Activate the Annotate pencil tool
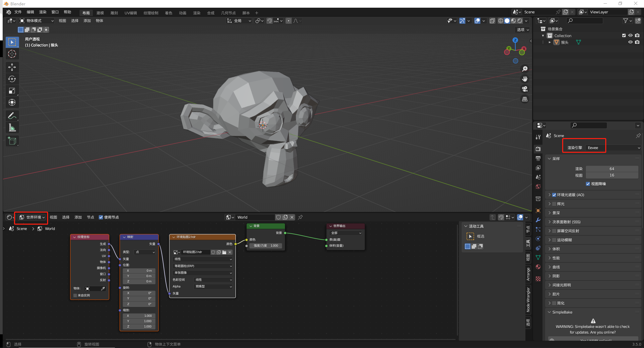Screen dimensions: 644x348 point(12,116)
